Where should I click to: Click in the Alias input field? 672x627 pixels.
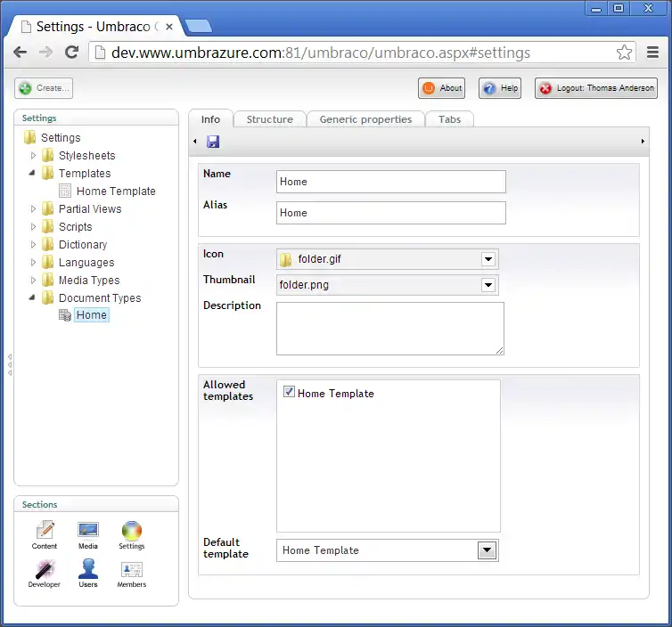pos(391,213)
